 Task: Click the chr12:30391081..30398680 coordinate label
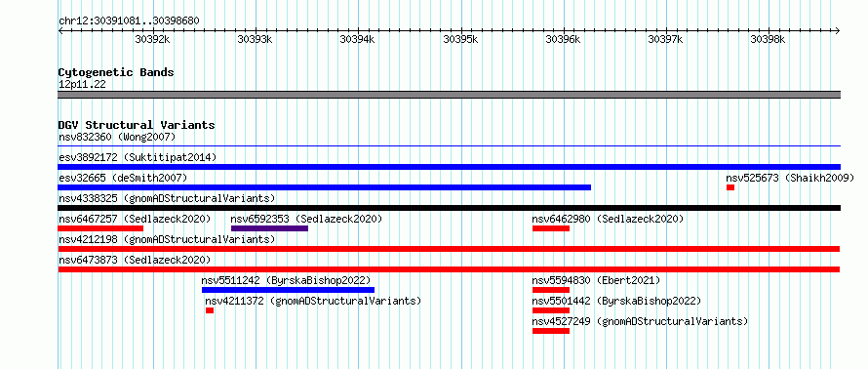point(129,21)
